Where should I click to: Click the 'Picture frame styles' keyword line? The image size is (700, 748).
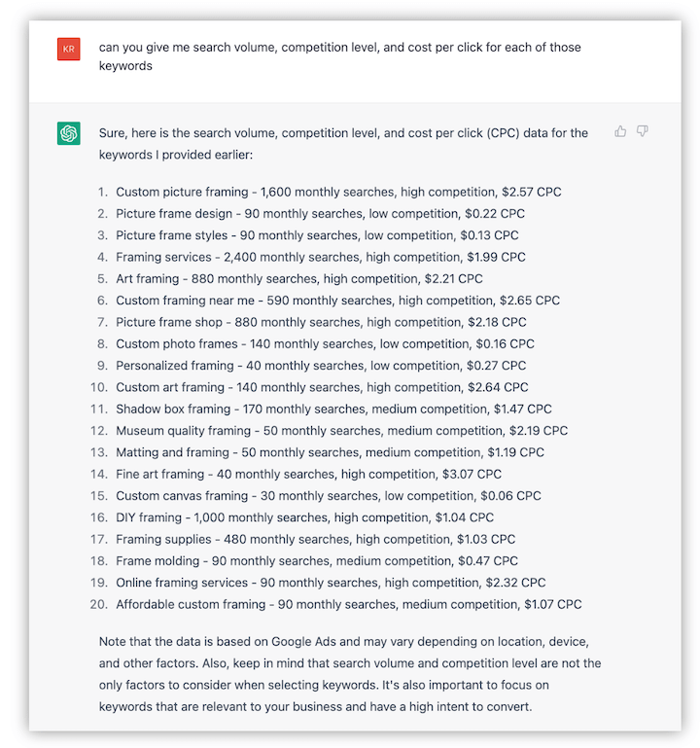tap(317, 235)
